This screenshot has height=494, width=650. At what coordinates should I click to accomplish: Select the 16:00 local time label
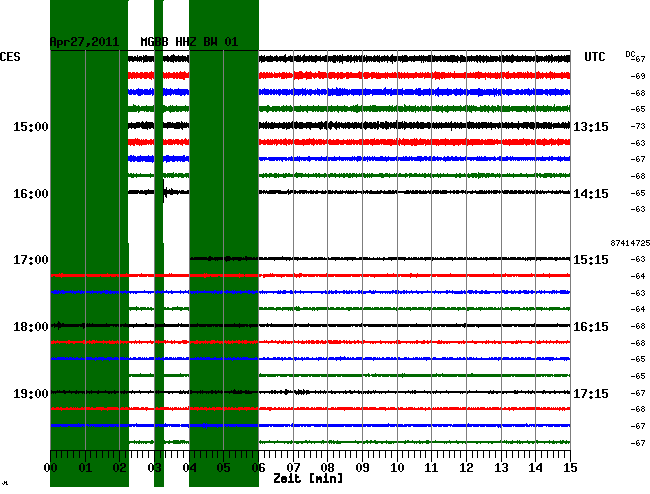(x=31, y=194)
